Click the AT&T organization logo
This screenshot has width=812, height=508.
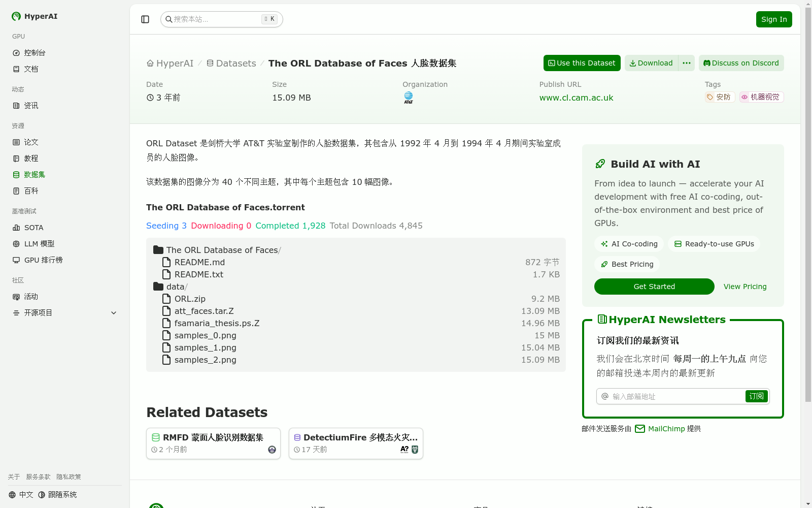(x=409, y=98)
